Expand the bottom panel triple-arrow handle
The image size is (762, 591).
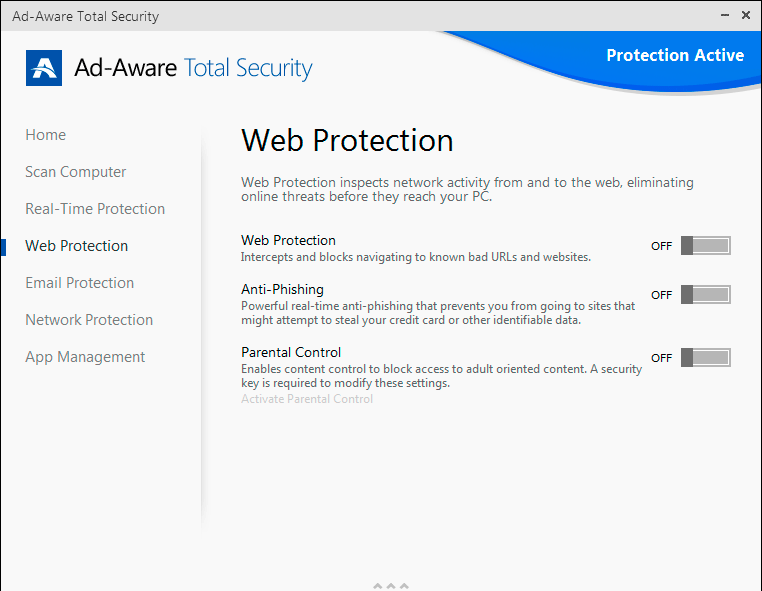(x=391, y=585)
